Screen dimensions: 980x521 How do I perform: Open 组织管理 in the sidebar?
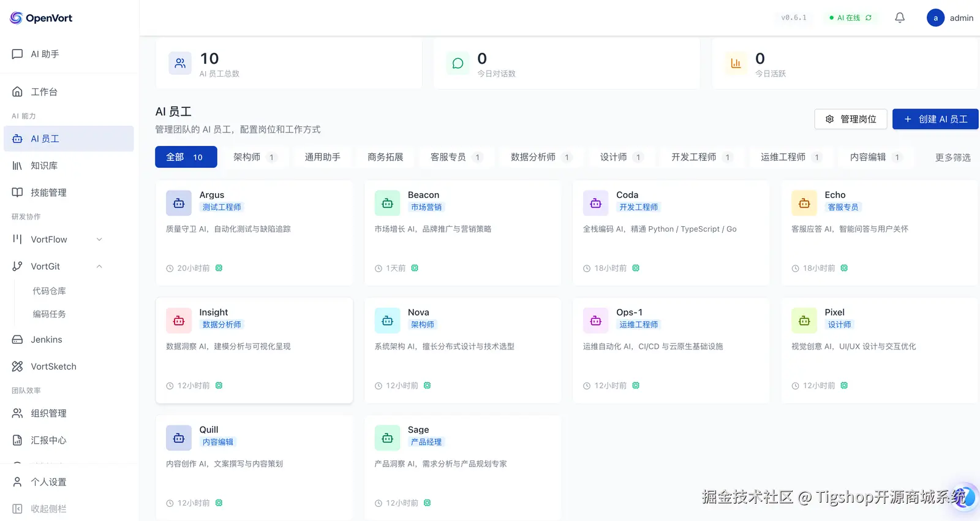[69, 414]
